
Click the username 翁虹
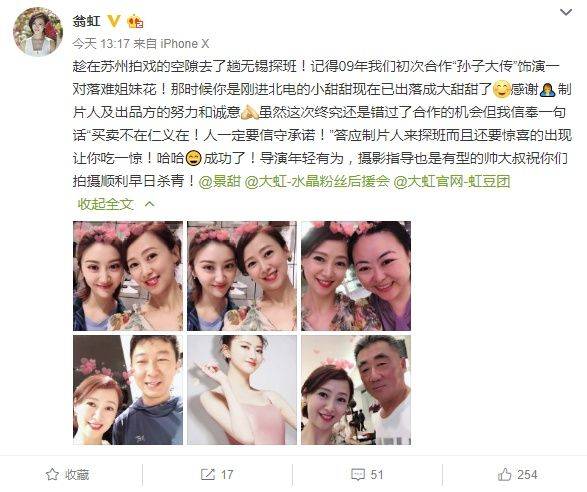87,21
